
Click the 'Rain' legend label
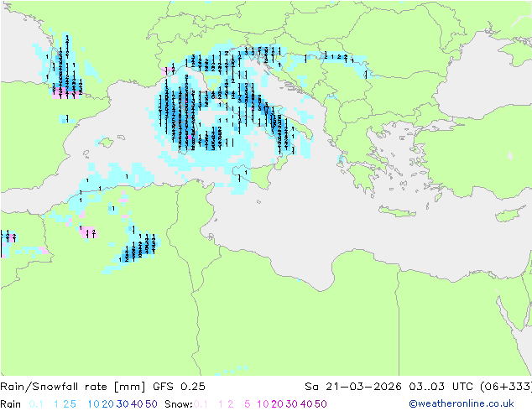pos(11,404)
